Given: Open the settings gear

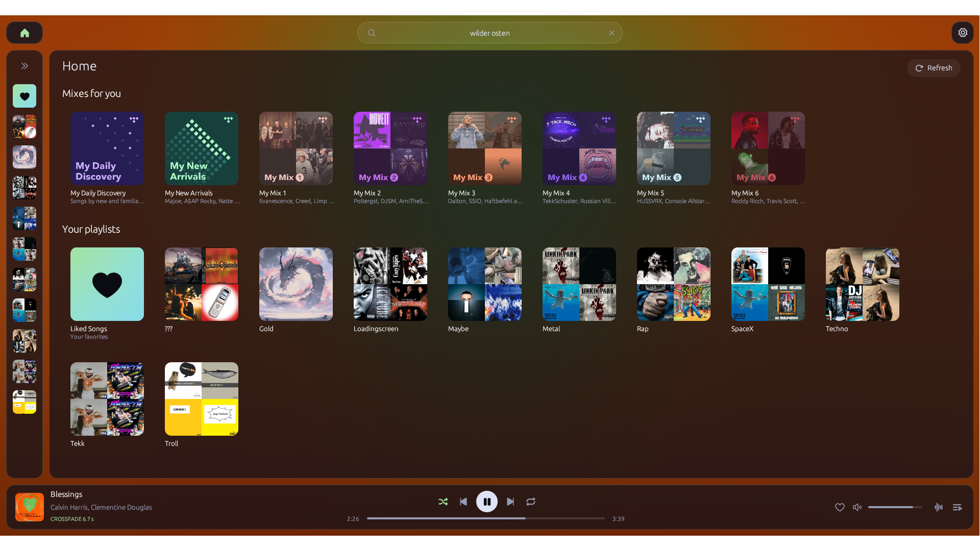Looking at the screenshot, I should click(962, 33).
